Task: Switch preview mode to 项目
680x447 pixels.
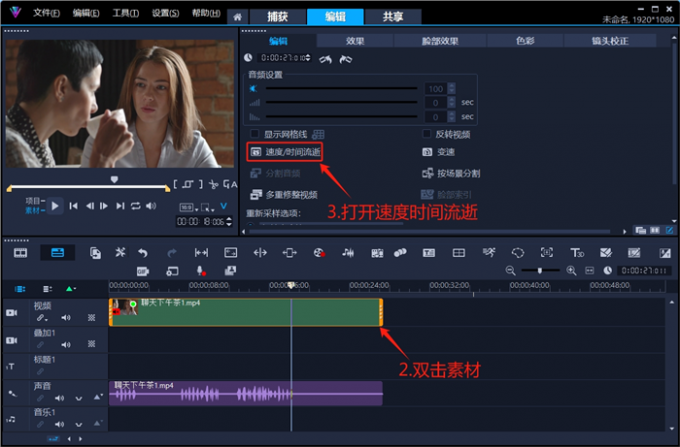Action: click(33, 201)
